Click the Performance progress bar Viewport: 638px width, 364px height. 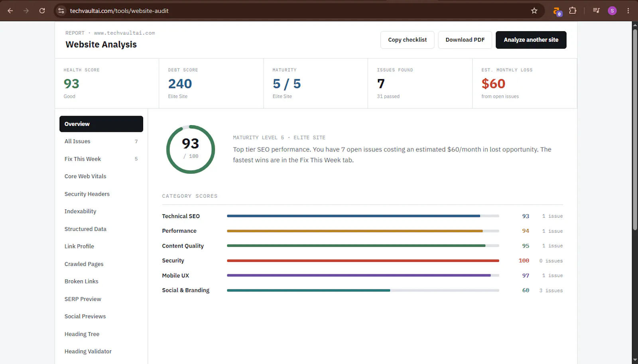363,231
